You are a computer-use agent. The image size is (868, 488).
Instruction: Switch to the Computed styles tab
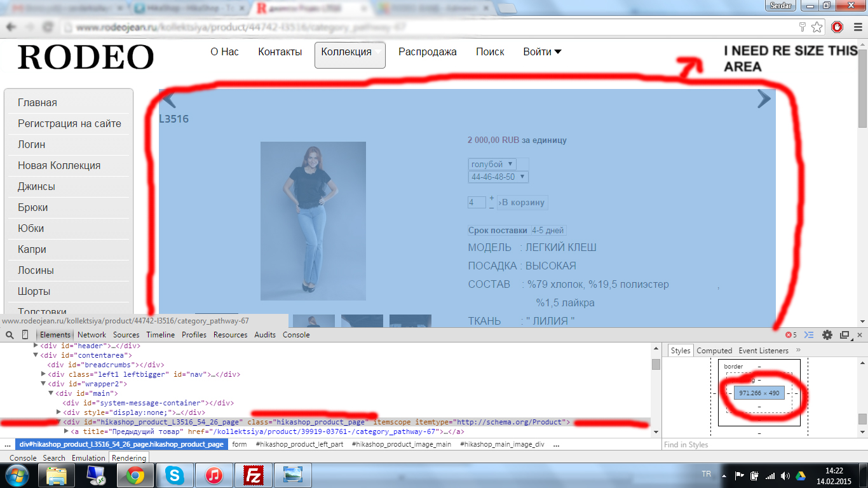tap(714, 351)
